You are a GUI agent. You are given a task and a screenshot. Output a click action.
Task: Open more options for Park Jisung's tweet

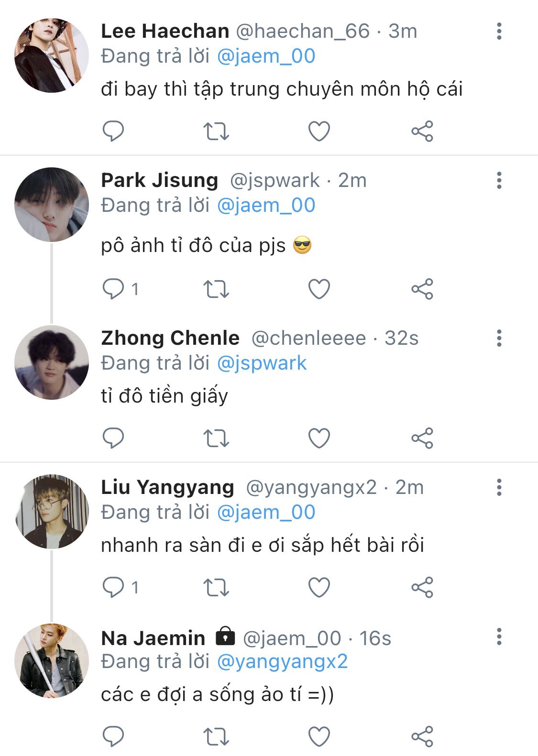coord(499,180)
